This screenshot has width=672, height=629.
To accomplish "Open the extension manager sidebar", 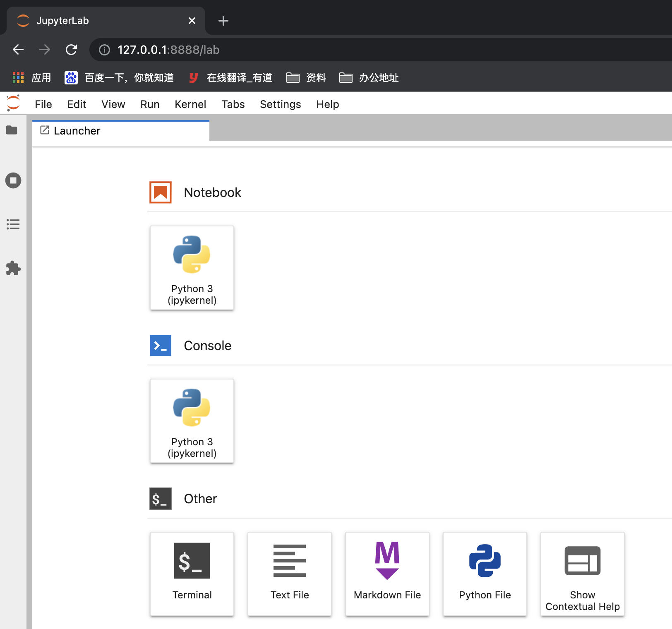I will pos(13,268).
